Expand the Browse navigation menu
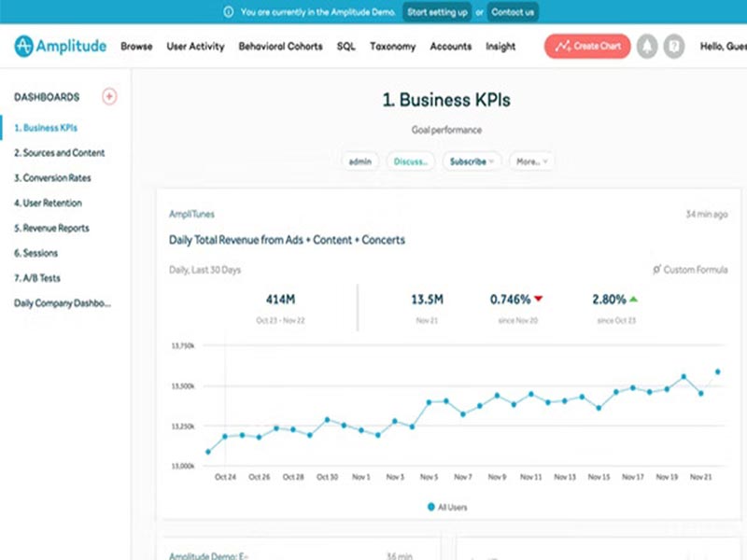Image resolution: width=747 pixels, height=560 pixels. (x=136, y=45)
